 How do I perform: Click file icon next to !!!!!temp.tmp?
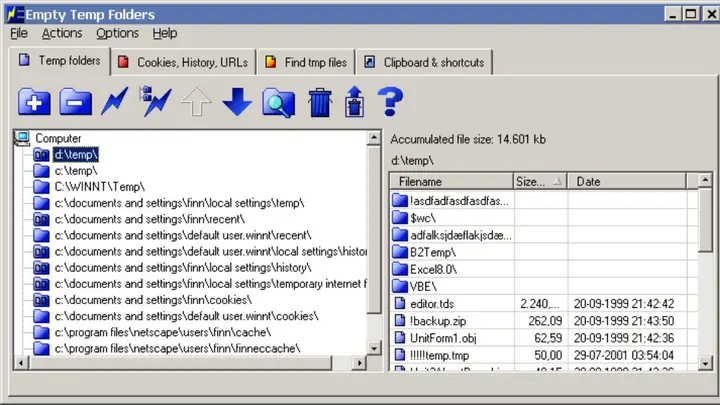(400, 354)
